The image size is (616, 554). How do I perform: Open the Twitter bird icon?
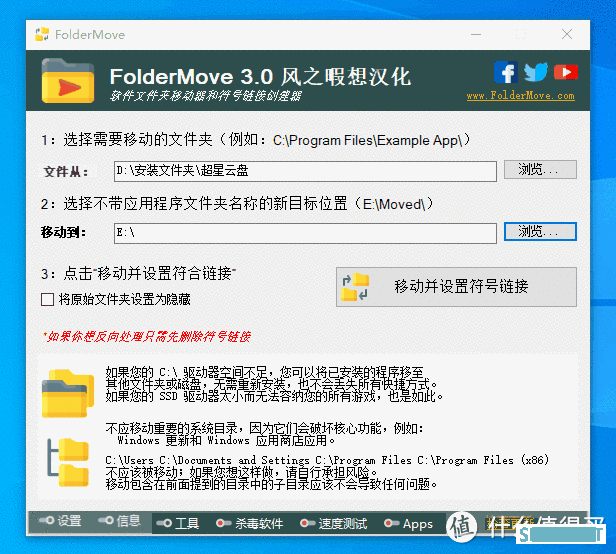coord(535,72)
